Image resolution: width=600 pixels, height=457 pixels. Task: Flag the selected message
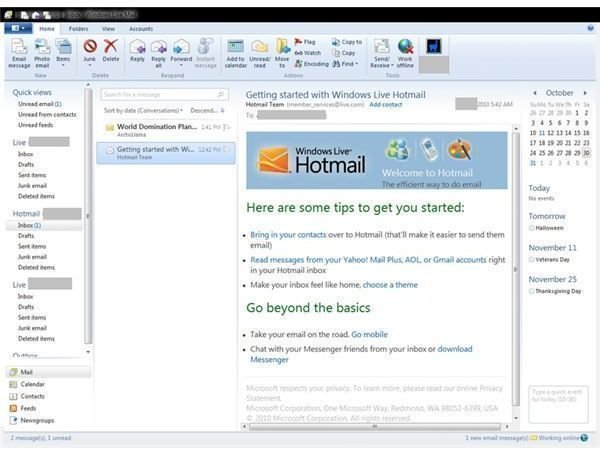305,42
